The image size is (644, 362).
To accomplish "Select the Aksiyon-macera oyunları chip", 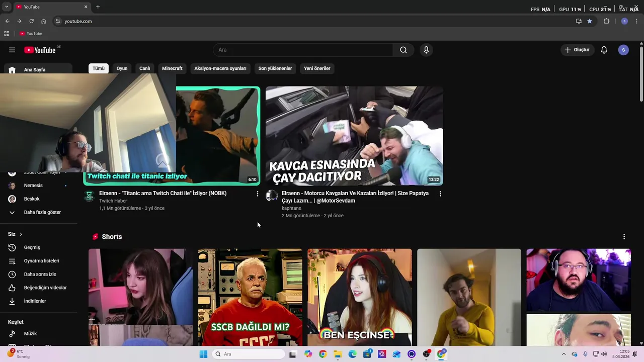I will [x=220, y=68].
